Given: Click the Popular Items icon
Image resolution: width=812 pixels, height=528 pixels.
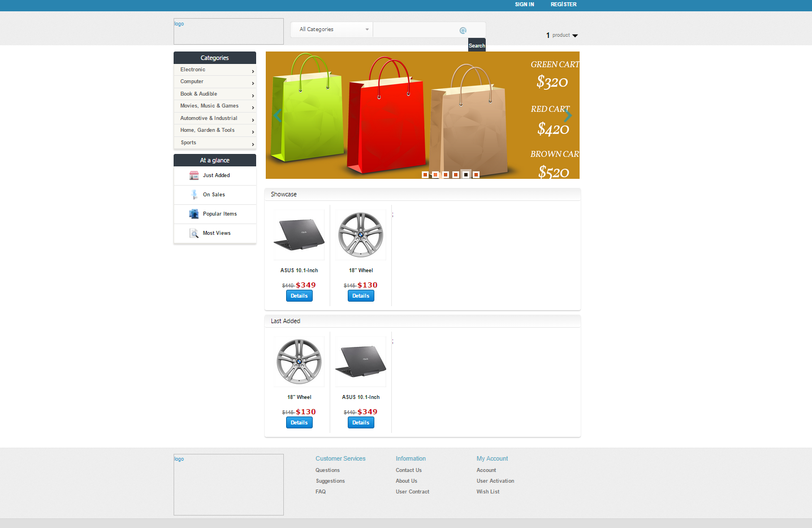Looking at the screenshot, I should [x=194, y=214].
